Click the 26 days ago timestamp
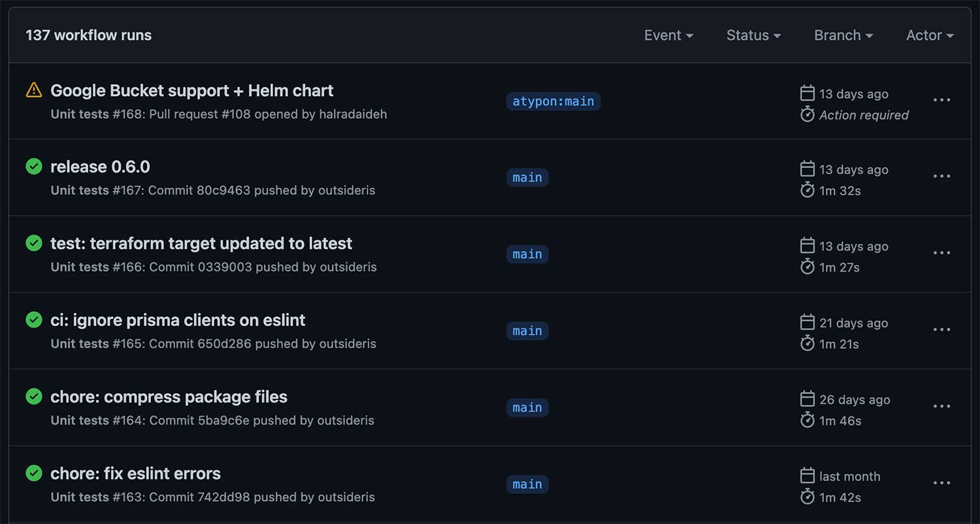Image resolution: width=980 pixels, height=524 pixels. coord(855,400)
